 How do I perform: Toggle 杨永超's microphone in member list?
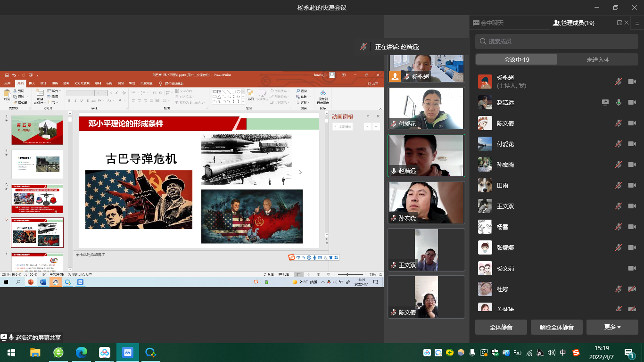point(619,82)
